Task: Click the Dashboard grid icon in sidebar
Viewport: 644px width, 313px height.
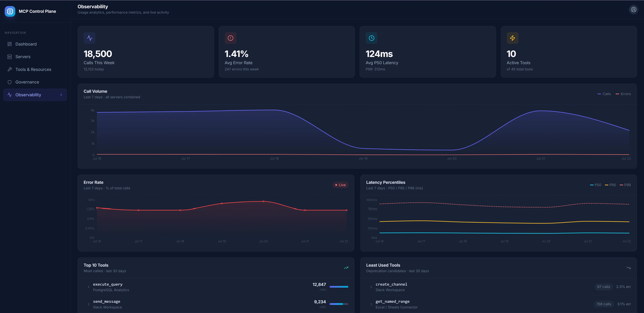Action: coord(10,44)
